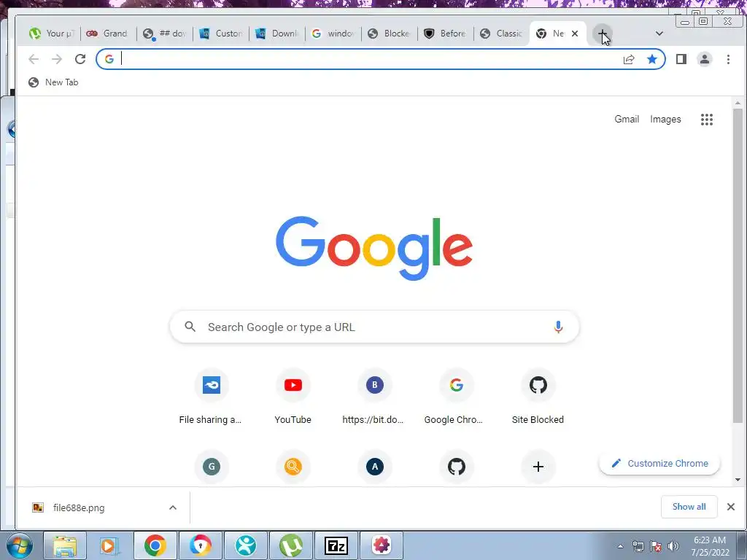This screenshot has height=560, width=747.
Task: Switch to the '## dow' tab
Action: [x=165, y=34]
